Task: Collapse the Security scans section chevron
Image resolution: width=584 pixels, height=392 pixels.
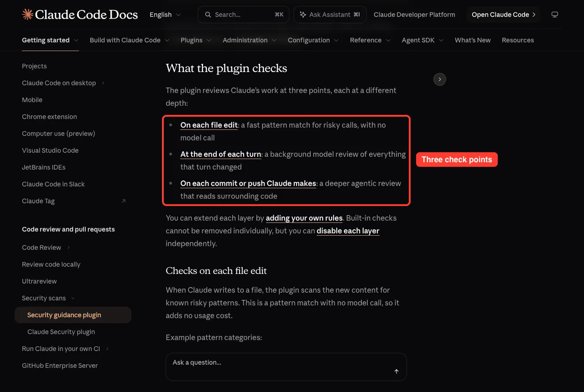Action: coord(73,298)
